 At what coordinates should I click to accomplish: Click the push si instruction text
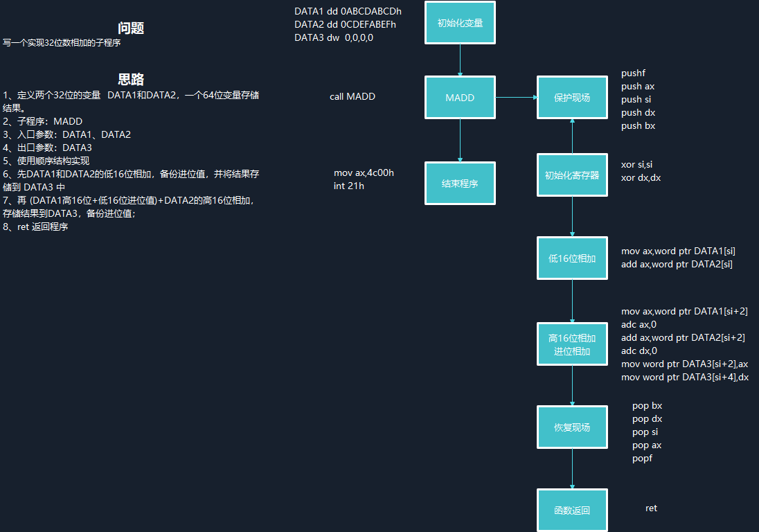(x=636, y=99)
